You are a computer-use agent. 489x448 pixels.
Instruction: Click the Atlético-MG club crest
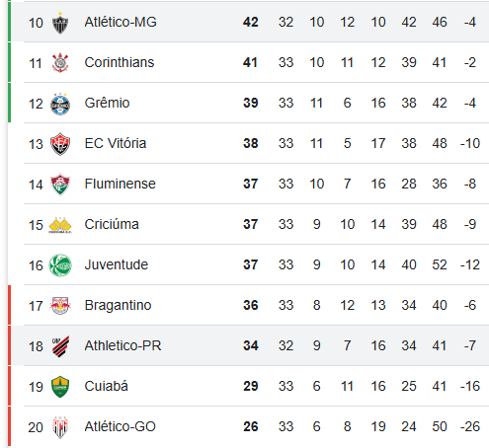60,23
